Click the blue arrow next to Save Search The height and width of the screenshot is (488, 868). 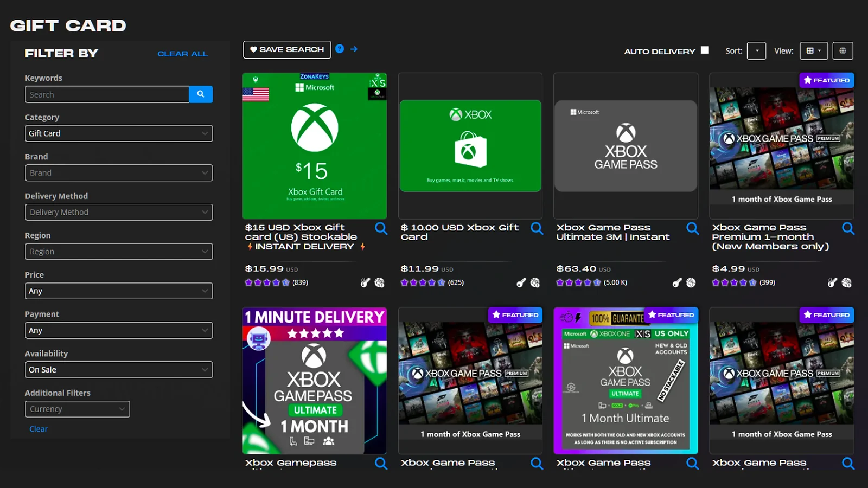coord(354,49)
